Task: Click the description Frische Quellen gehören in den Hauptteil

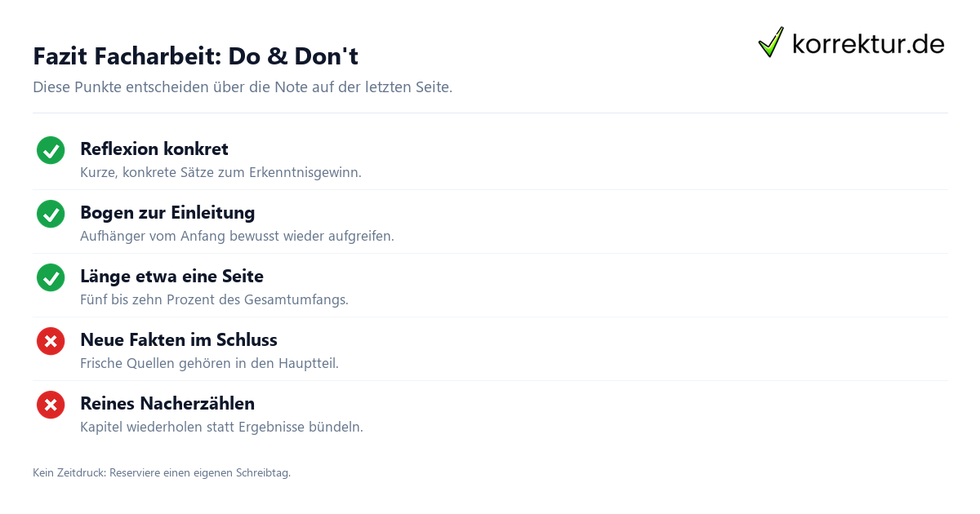Action: pyautogui.click(x=209, y=364)
